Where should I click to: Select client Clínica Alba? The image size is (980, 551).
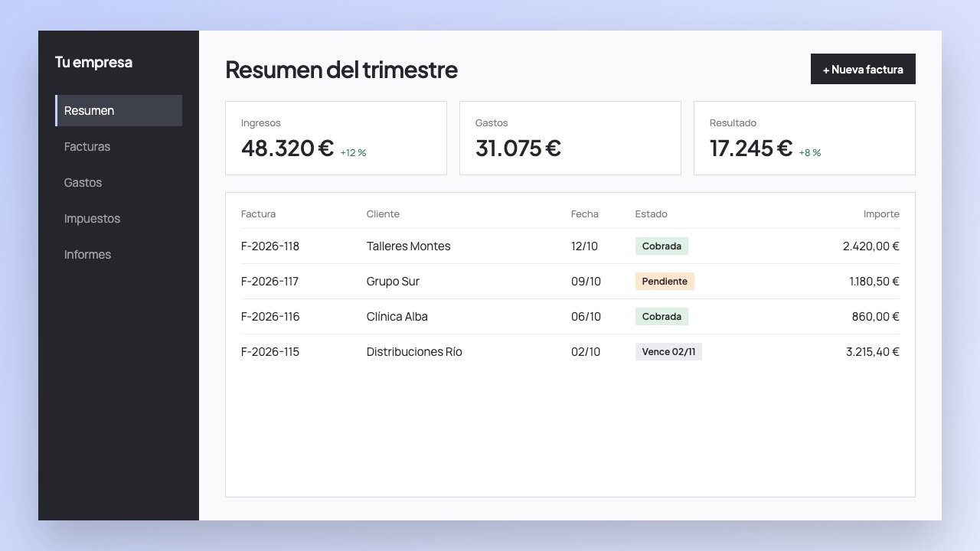tap(397, 316)
